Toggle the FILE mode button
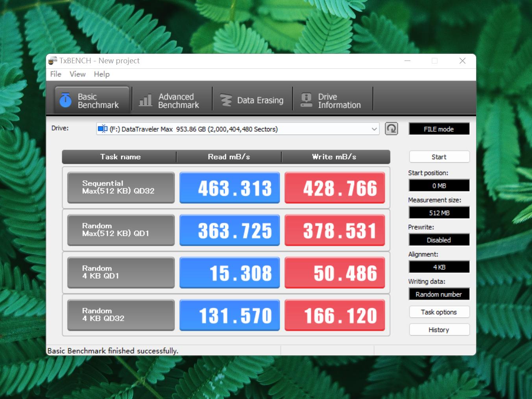The width and height of the screenshot is (532, 399). [x=439, y=129]
